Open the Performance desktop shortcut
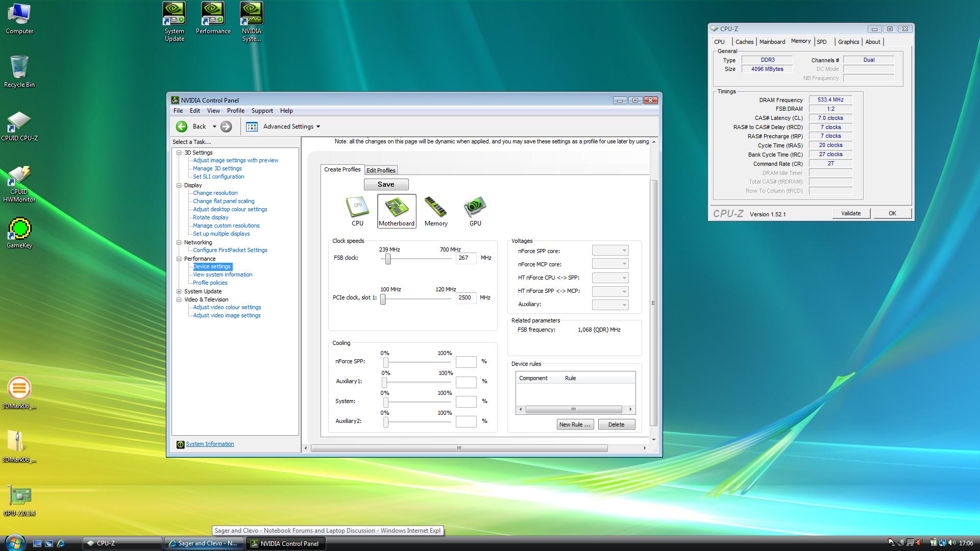The image size is (980, 551). [x=213, y=18]
